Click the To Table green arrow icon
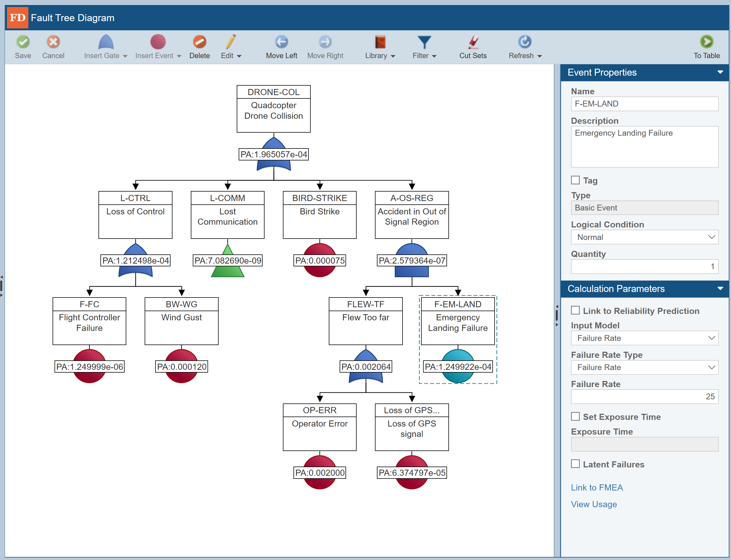Screen dimensions: 731x560 point(707,42)
